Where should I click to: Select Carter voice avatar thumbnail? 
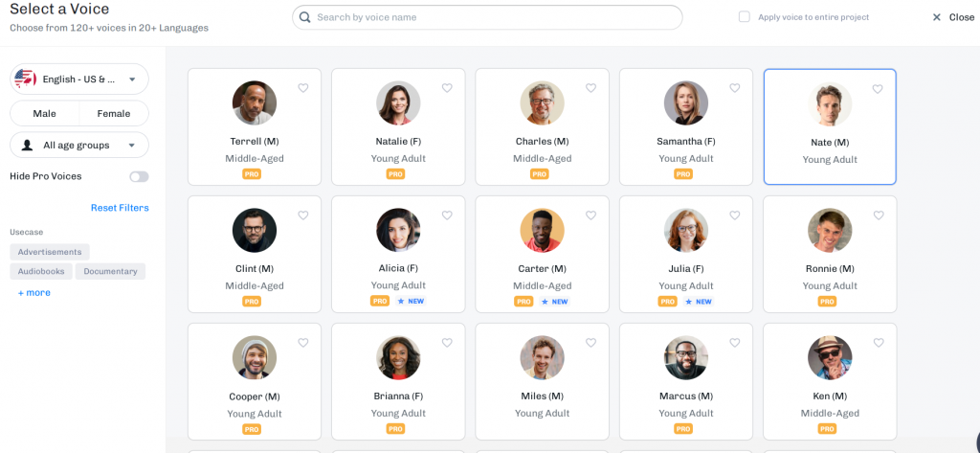click(542, 230)
